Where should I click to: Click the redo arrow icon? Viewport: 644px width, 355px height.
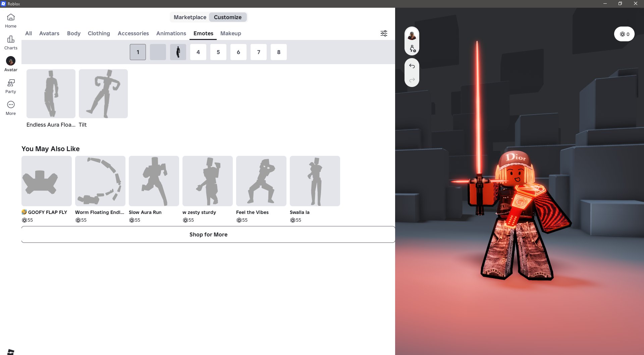412,80
